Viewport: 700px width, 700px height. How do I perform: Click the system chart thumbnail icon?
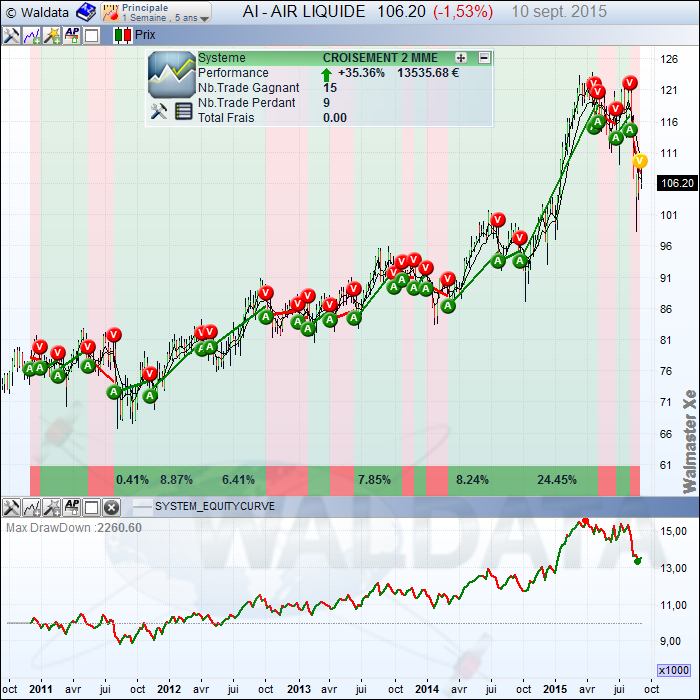tap(172, 75)
